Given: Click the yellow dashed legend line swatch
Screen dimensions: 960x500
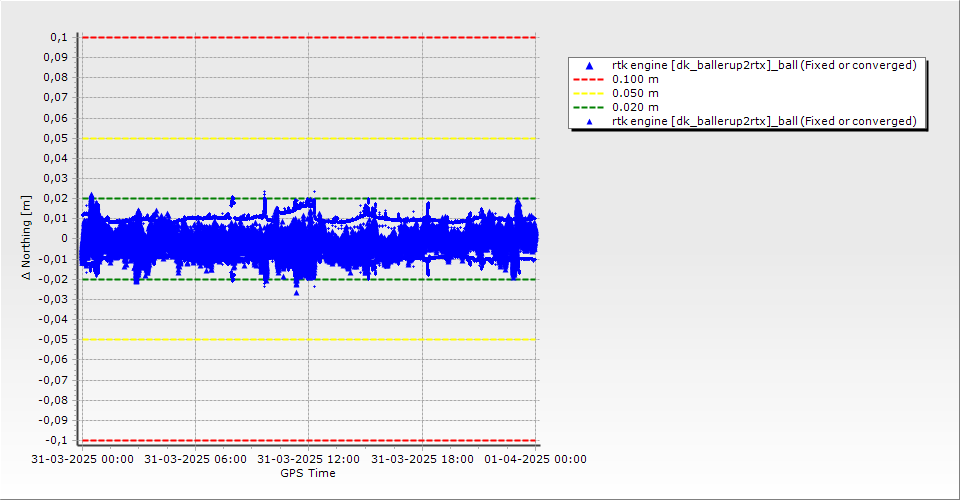Looking at the screenshot, I should [x=588, y=94].
